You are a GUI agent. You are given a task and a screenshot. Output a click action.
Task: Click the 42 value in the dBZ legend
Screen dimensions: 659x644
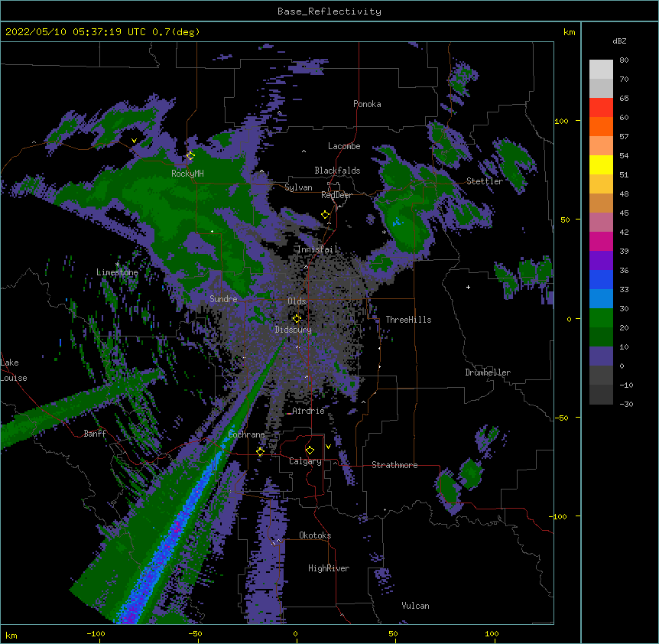[624, 232]
